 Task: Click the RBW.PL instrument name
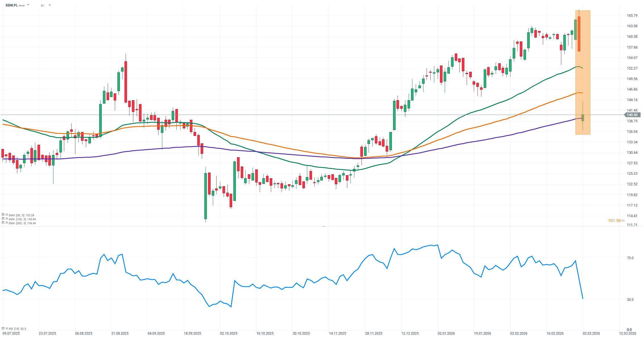coord(12,5)
